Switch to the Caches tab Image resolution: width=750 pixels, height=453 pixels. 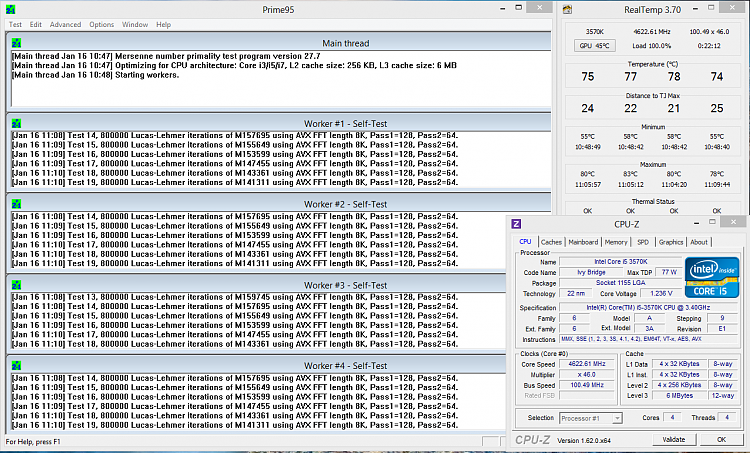pyautogui.click(x=551, y=242)
